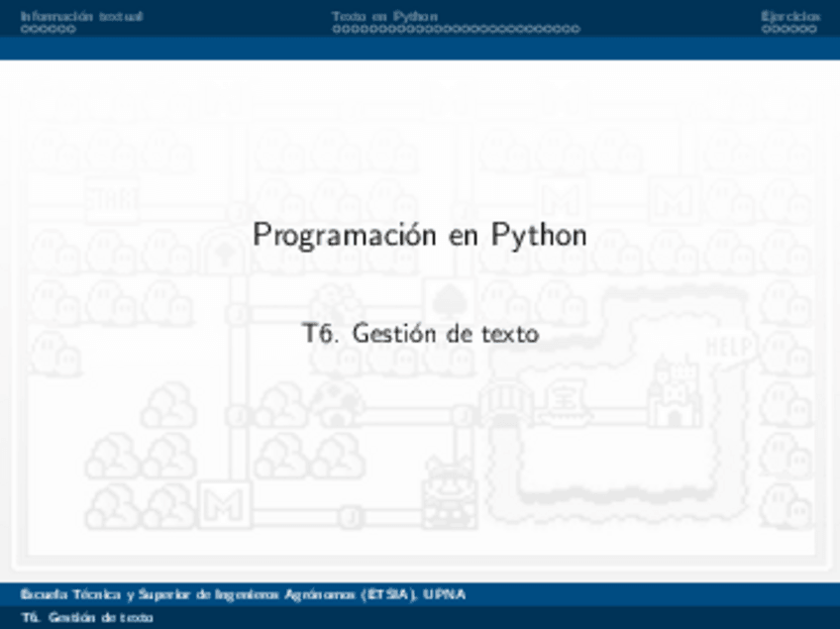
Task: Select last slide dot under Ejercicios
Action: [813, 30]
